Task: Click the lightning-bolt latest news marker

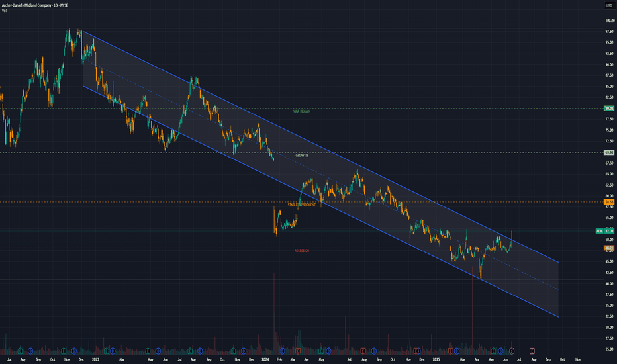Action: coord(512,351)
